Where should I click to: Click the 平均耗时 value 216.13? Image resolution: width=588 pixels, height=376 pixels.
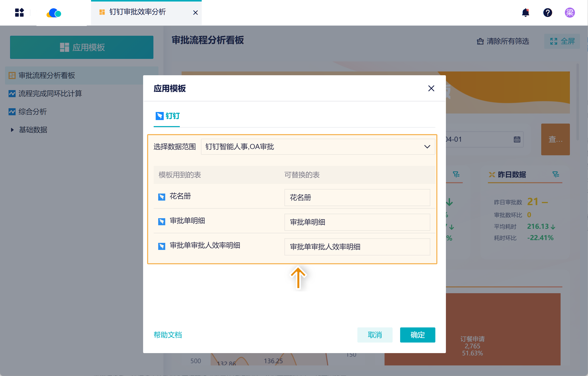(538, 226)
